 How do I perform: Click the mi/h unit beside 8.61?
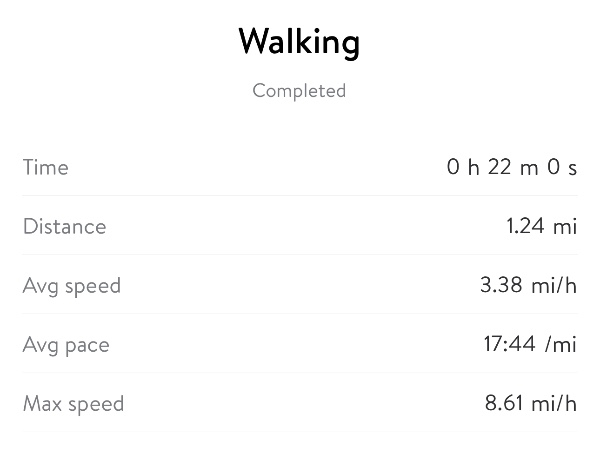[554, 404]
